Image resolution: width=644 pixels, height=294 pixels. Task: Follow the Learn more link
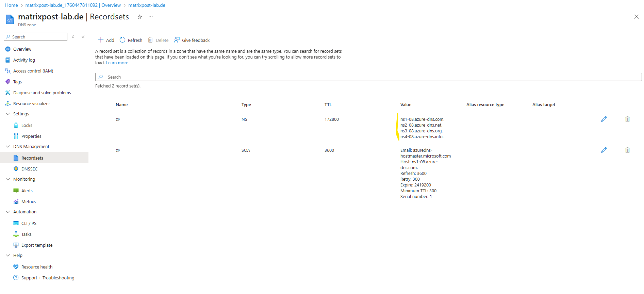[x=117, y=63]
